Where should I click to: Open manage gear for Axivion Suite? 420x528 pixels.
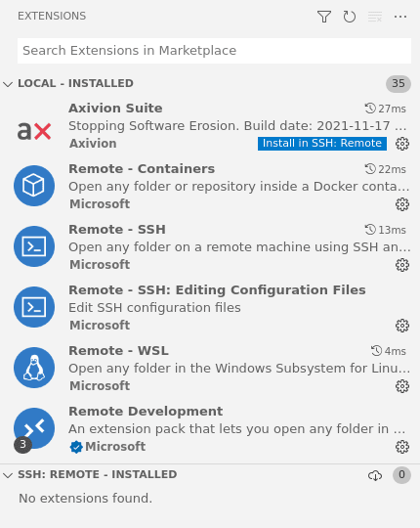402,144
